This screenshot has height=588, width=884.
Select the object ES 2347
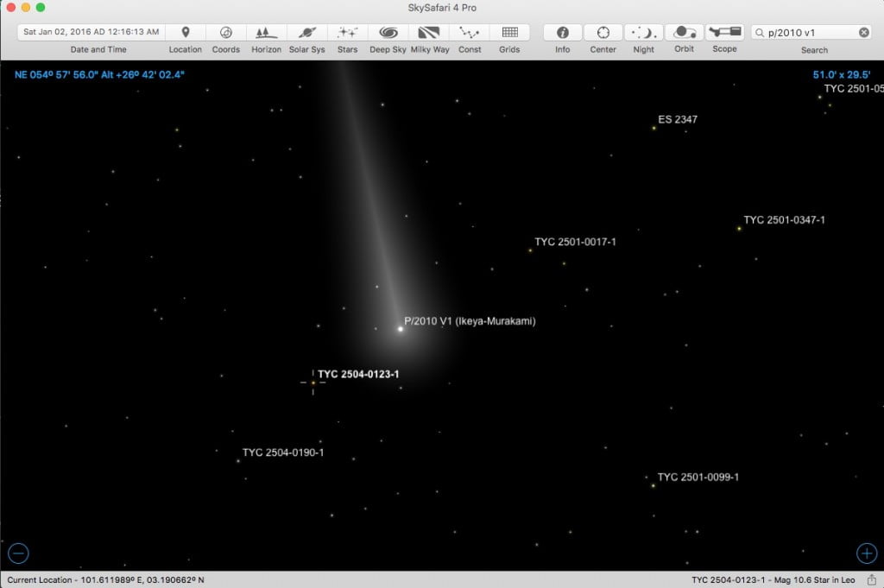tap(654, 128)
